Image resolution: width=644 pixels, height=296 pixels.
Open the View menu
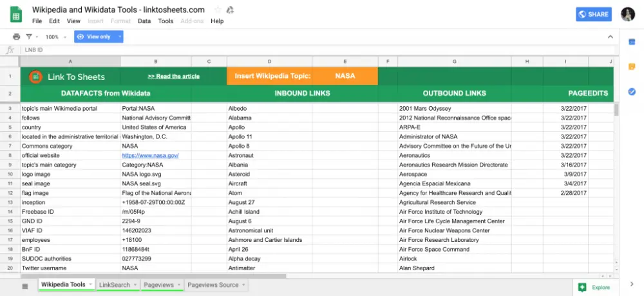click(73, 21)
